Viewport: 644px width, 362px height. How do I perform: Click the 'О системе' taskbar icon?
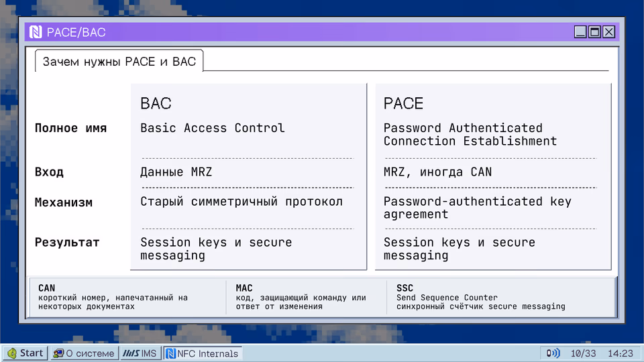tap(59, 353)
